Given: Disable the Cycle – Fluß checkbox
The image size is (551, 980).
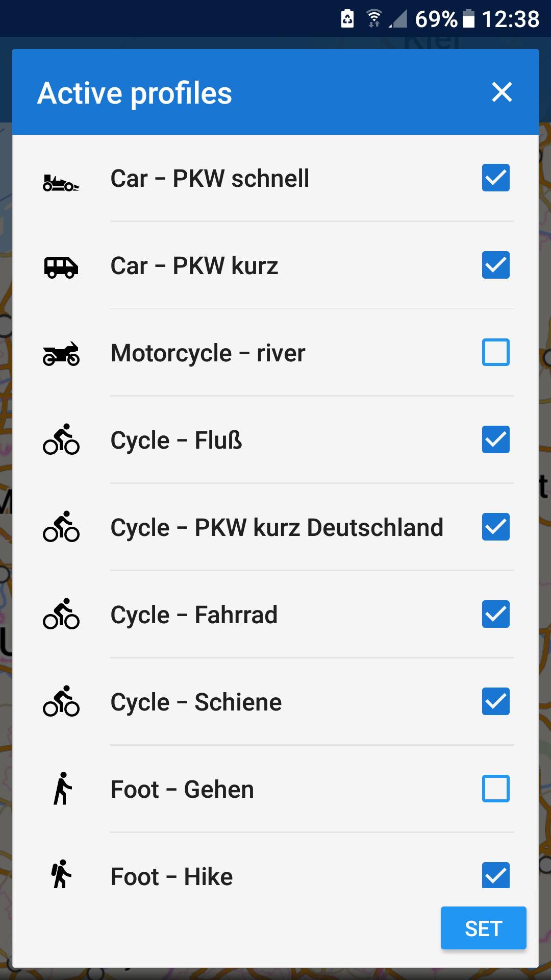Looking at the screenshot, I should (x=495, y=439).
